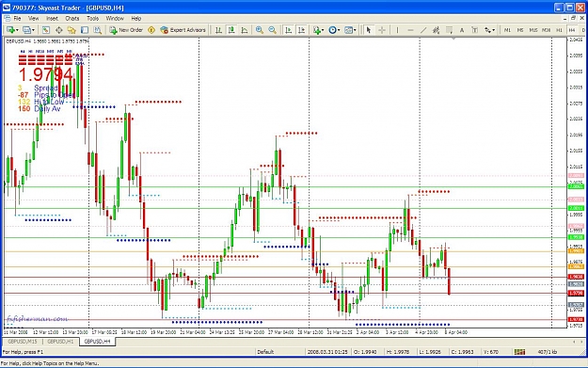Toggle the Expert Advisors button
This screenshot has height=368, width=588.
click(183, 30)
